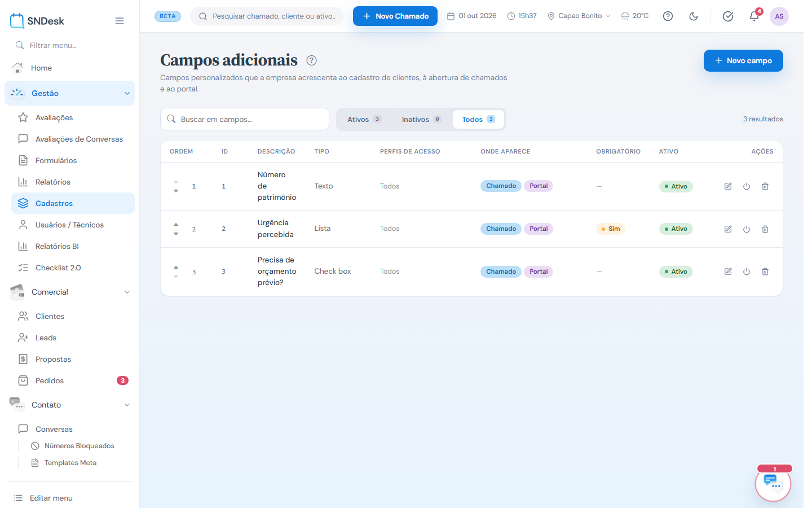Collapse the Gestão menu section
The height and width of the screenshot is (508, 812).
[x=70, y=93]
